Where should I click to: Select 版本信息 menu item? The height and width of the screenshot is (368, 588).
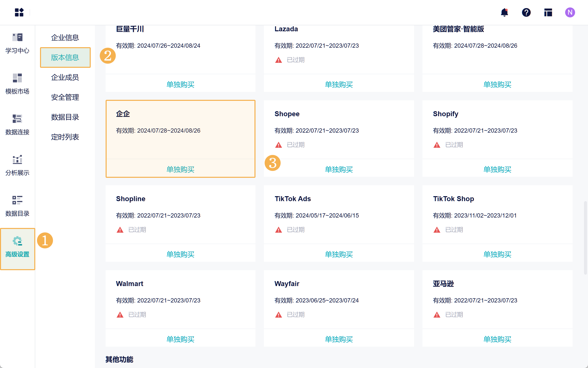(x=65, y=57)
